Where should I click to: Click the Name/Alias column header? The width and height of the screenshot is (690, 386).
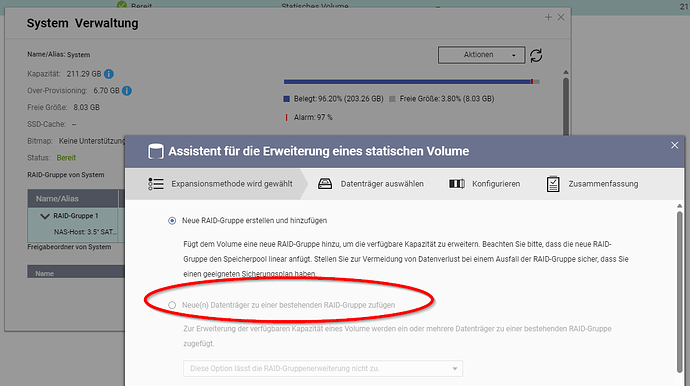click(73, 199)
